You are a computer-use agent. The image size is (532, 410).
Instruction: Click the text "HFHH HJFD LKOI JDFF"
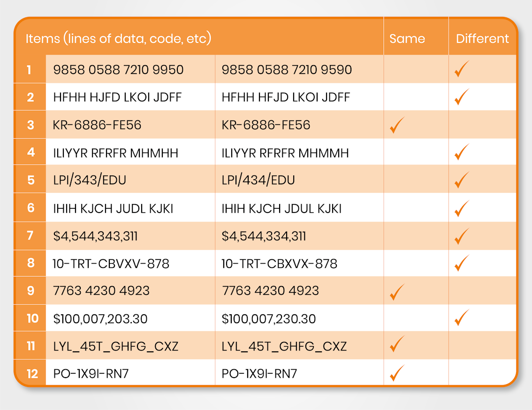coord(117,97)
